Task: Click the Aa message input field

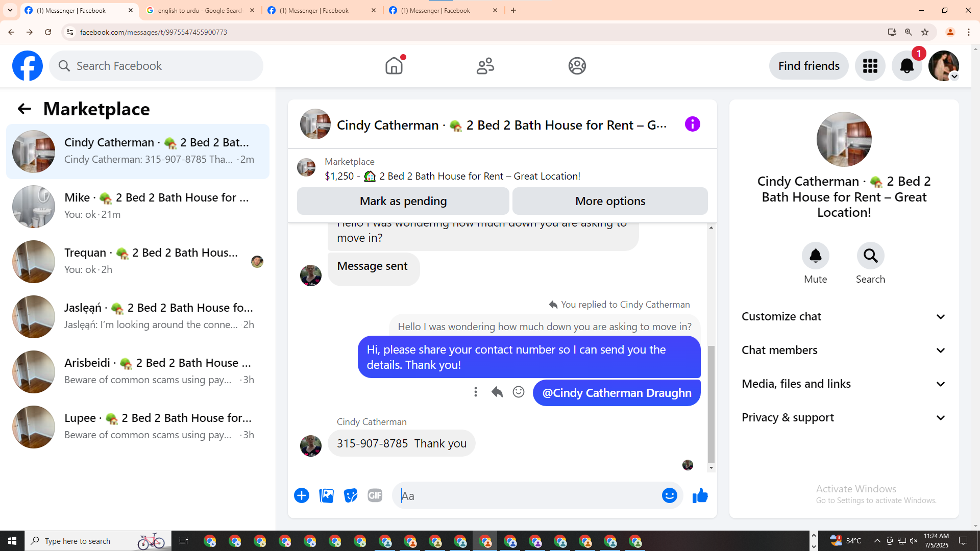Action: (526, 495)
